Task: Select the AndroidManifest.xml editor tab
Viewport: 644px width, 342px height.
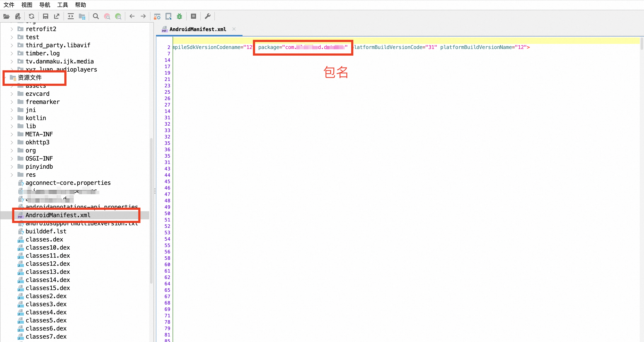Action: coord(198,29)
